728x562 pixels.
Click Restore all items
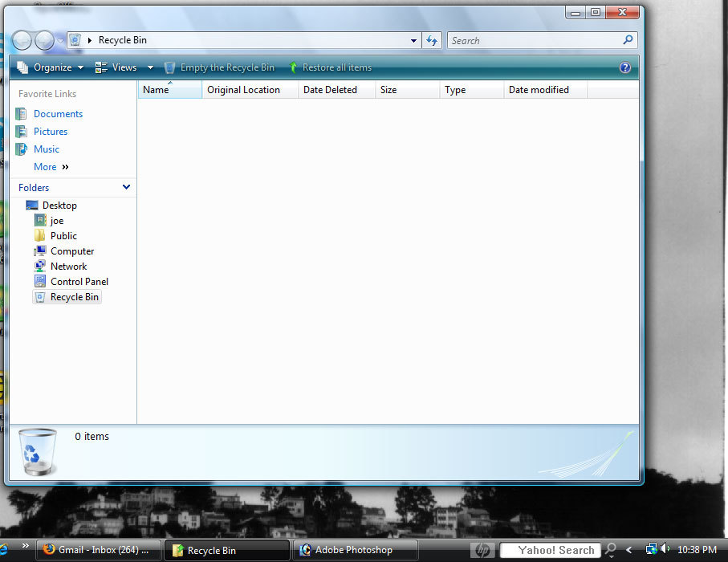tap(330, 67)
